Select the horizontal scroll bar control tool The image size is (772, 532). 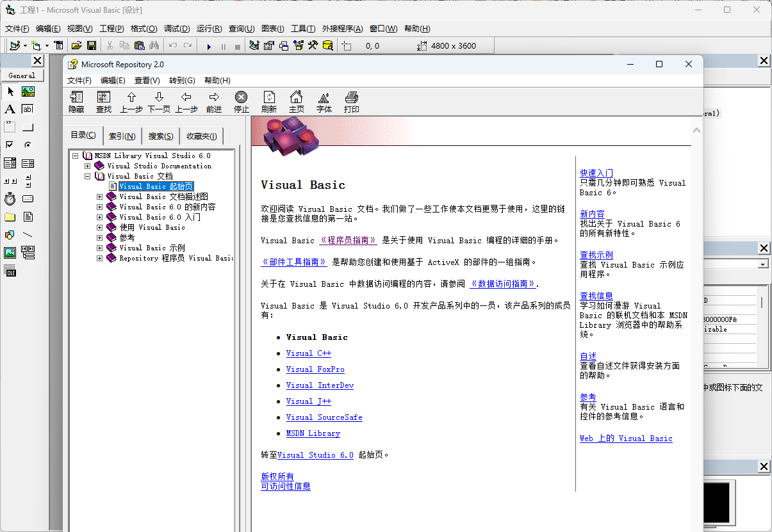pos(10,181)
